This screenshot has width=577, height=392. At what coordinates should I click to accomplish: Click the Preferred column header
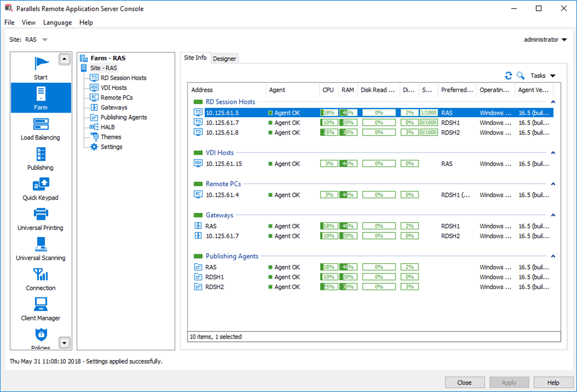coord(457,90)
